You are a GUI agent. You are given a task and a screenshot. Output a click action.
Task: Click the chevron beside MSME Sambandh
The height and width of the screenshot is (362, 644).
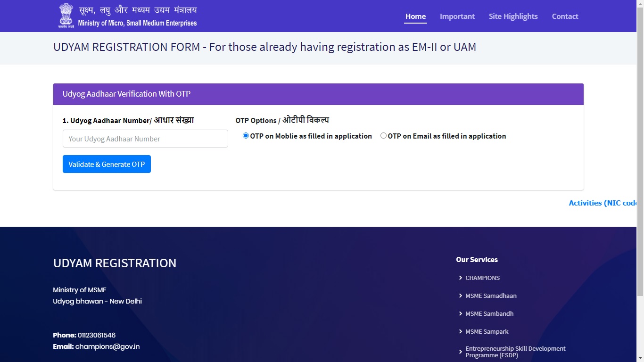(x=461, y=313)
